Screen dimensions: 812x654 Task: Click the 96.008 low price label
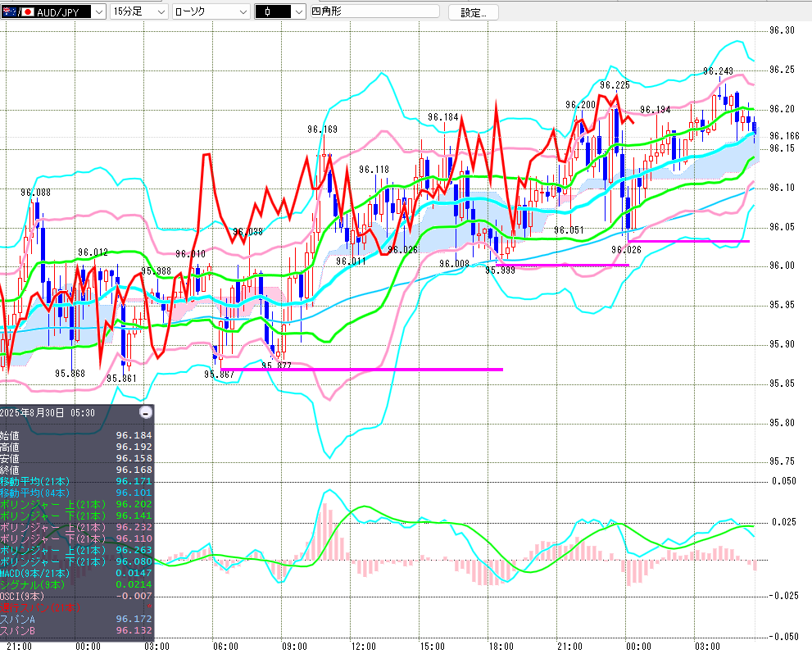pyautogui.click(x=454, y=264)
